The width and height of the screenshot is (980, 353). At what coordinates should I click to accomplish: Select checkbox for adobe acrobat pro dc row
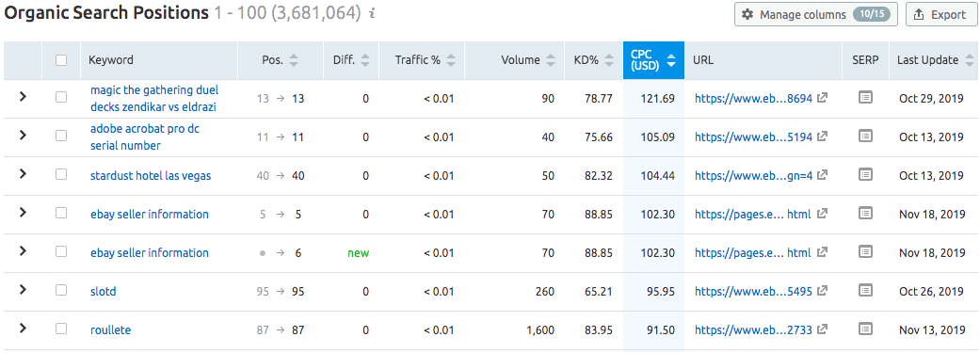pyautogui.click(x=61, y=136)
